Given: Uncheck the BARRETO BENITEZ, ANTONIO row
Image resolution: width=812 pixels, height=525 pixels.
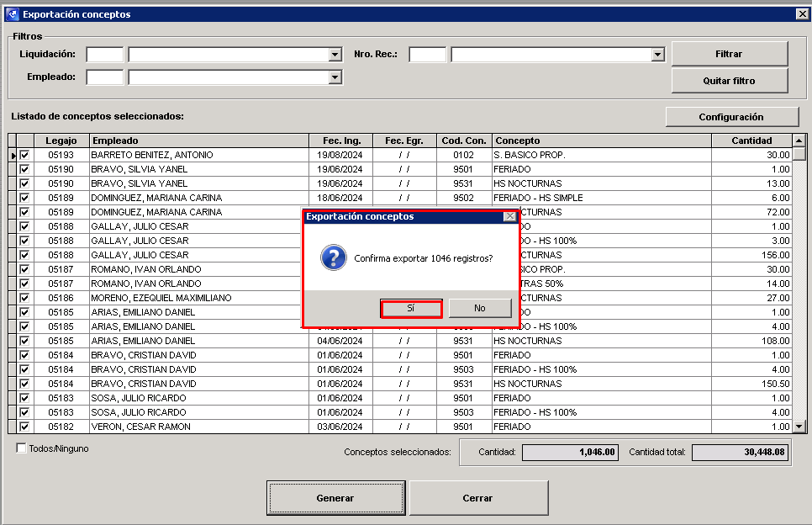Looking at the screenshot, I should coord(24,155).
